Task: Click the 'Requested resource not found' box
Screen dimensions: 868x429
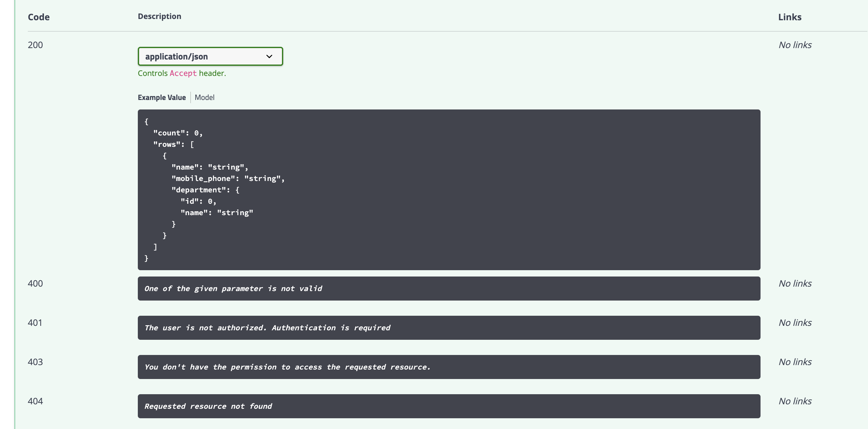Action: tap(208, 407)
